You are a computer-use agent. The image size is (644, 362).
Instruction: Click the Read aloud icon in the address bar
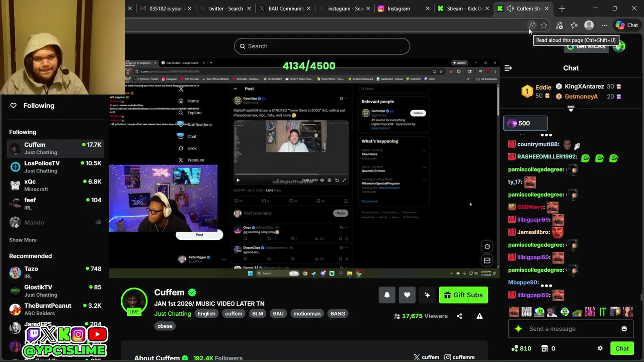(x=532, y=25)
